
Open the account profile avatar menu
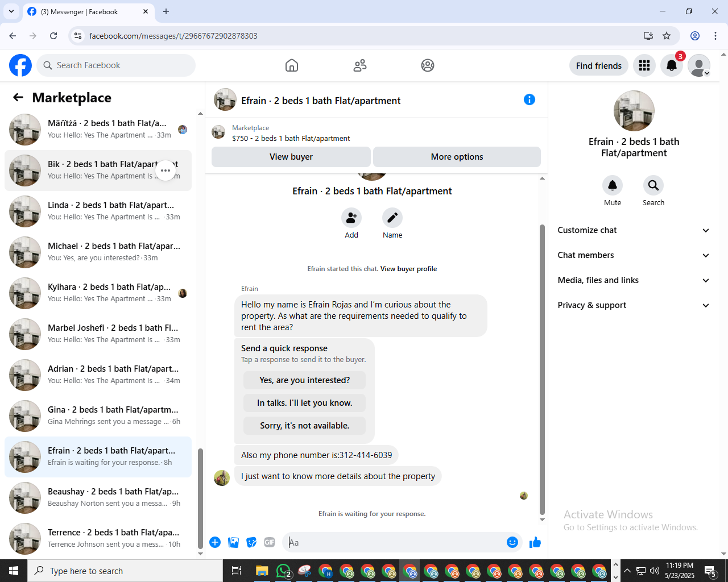699,65
